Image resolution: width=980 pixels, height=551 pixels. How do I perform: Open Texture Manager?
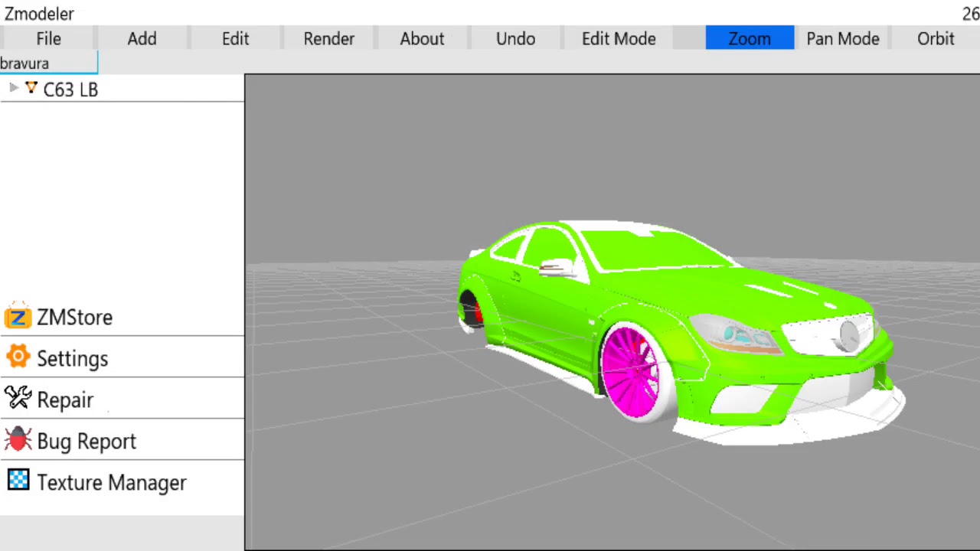click(122, 482)
